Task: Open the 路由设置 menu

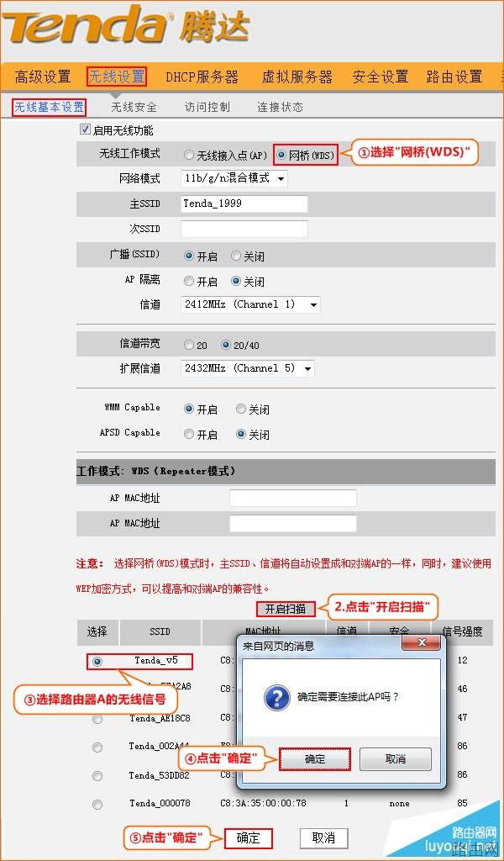Action: [454, 77]
